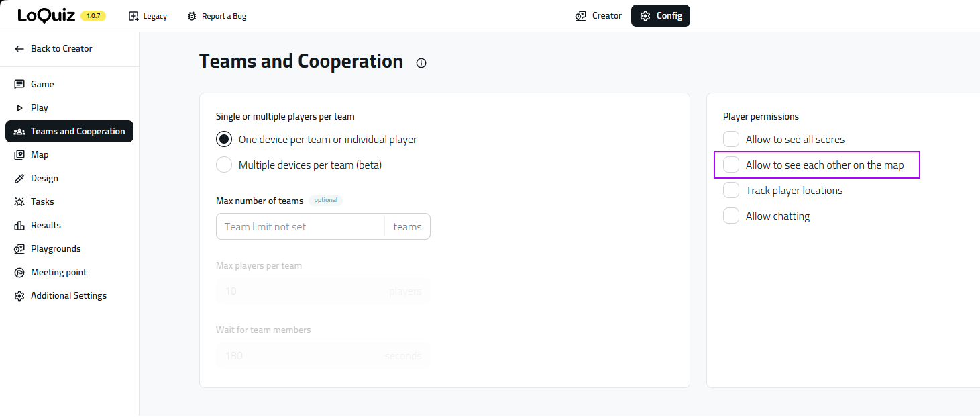The image size is (980, 417).
Task: Click the Max number of teams field
Action: tap(300, 227)
